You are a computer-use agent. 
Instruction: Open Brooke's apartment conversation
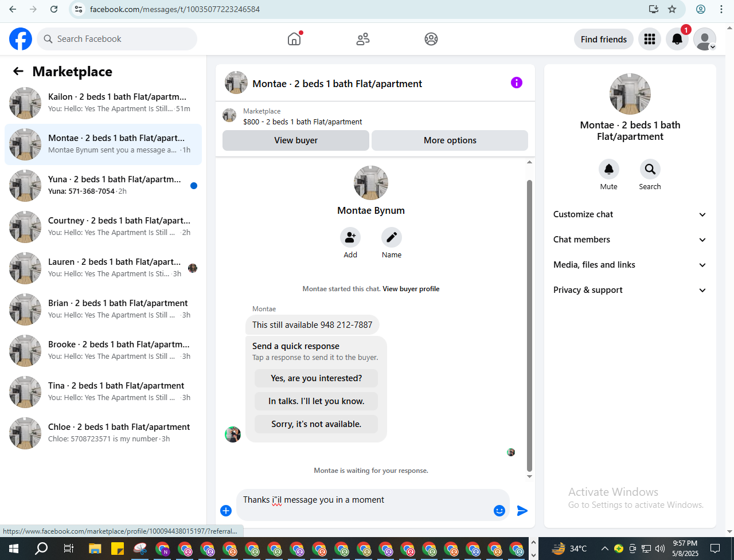click(x=103, y=351)
